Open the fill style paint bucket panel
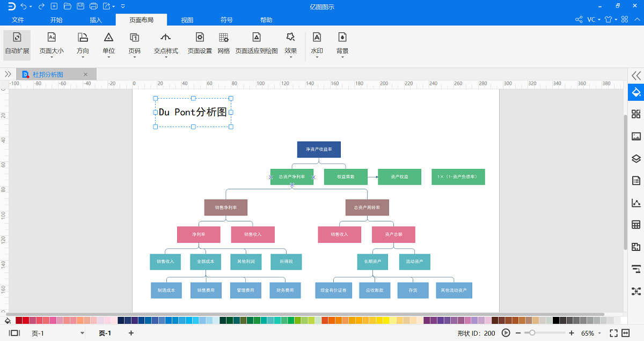Screen dimensions: 644x341 point(636,92)
